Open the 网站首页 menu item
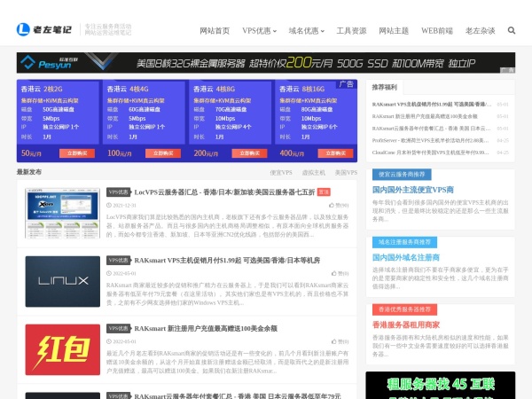 click(215, 30)
